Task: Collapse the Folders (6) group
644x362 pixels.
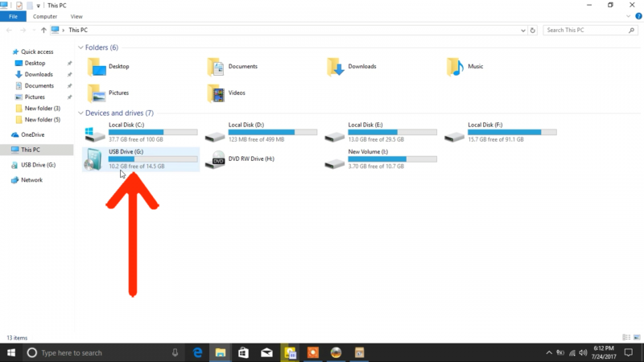Action: 81,47
